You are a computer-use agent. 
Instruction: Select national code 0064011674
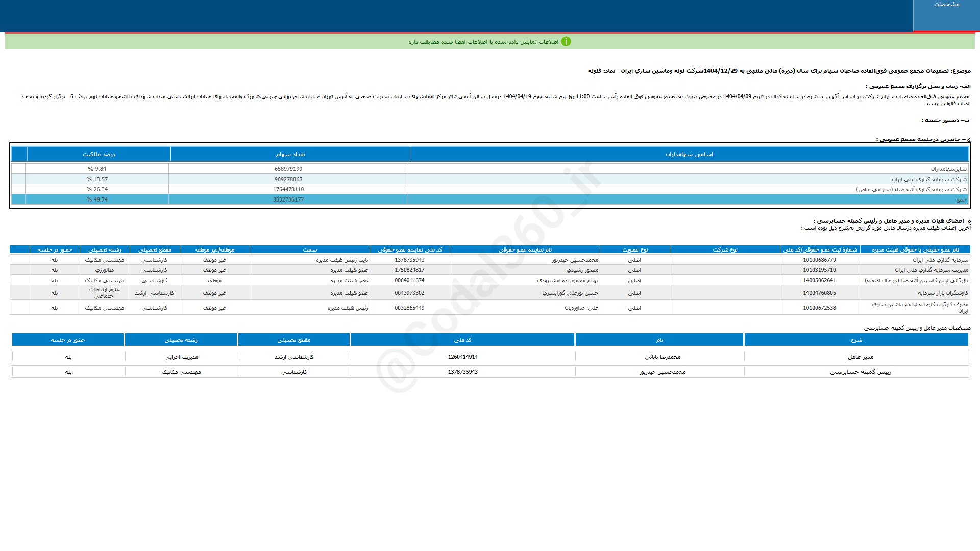[x=409, y=280]
